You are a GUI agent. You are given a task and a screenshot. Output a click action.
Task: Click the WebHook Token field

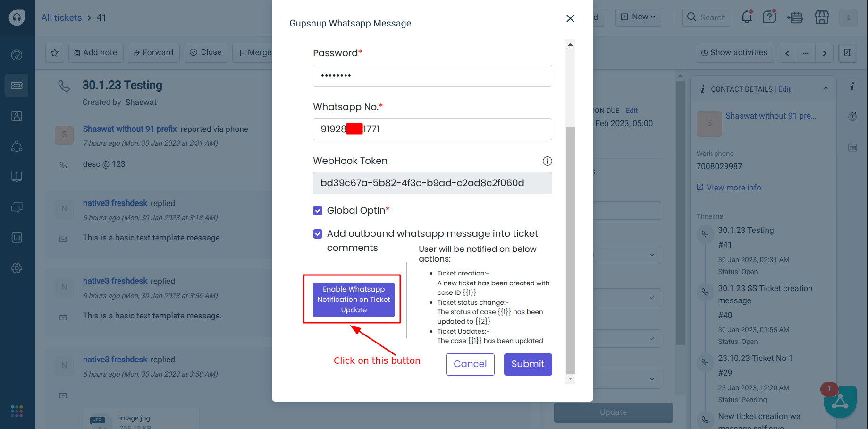pos(432,183)
